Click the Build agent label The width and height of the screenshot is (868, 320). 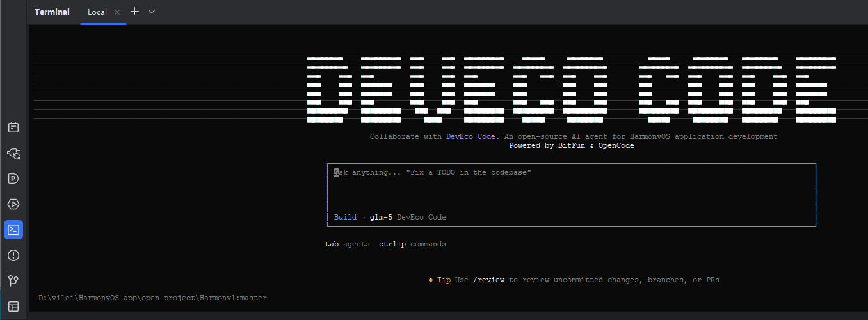pyautogui.click(x=345, y=217)
